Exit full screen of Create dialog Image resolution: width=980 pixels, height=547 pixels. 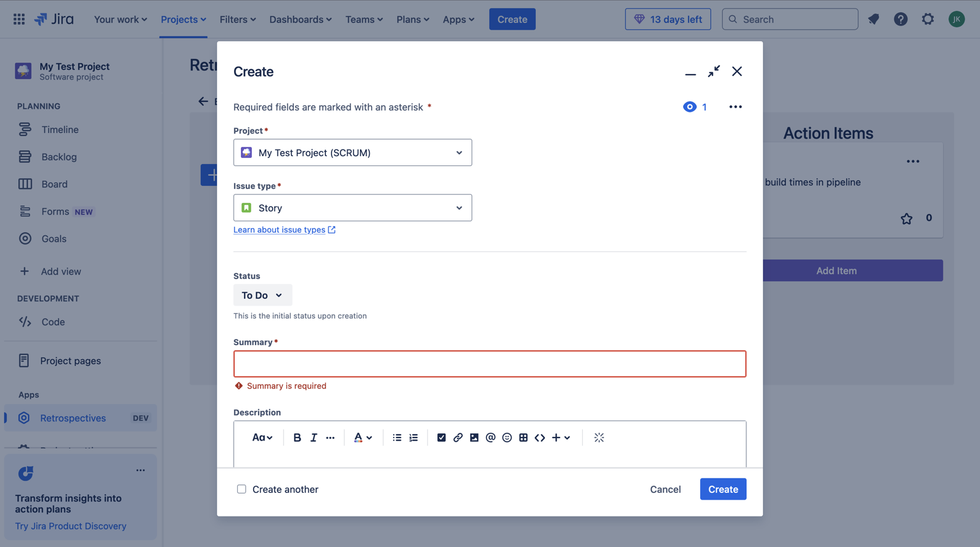click(x=714, y=71)
